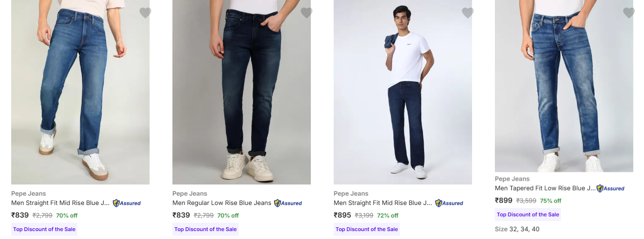The height and width of the screenshot is (239, 644).
Task: Open 'Men Regular Low Rise Blue Jeans' title
Action: (x=222, y=203)
